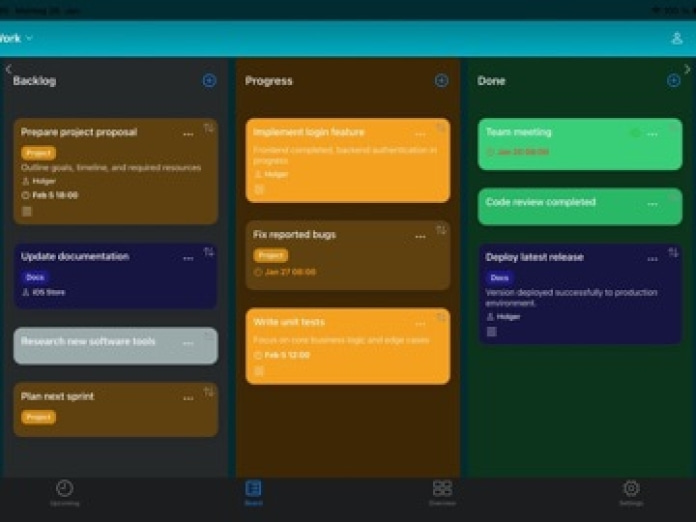
Task: Click reorder arrows on Update documentation
Action: [x=209, y=252]
